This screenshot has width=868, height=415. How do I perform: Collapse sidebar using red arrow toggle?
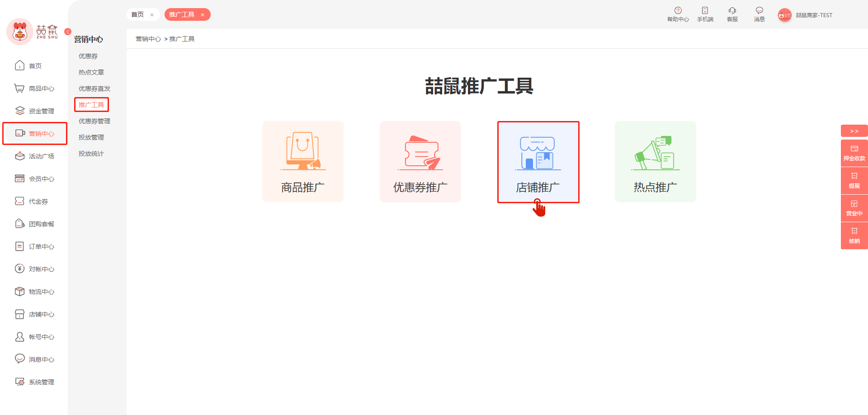coord(68,32)
